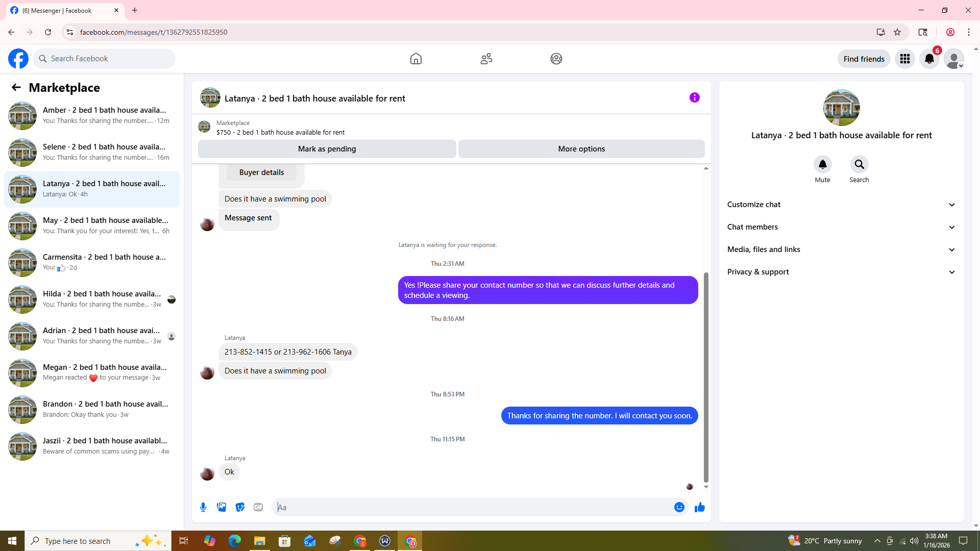980x551 pixels.
Task: Mute this conversation with bell toggle
Action: click(x=822, y=164)
